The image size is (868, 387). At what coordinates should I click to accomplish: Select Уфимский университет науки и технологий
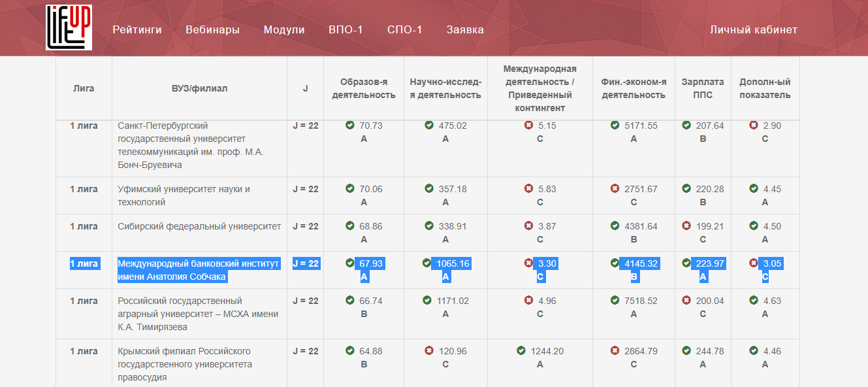pyautogui.click(x=184, y=195)
